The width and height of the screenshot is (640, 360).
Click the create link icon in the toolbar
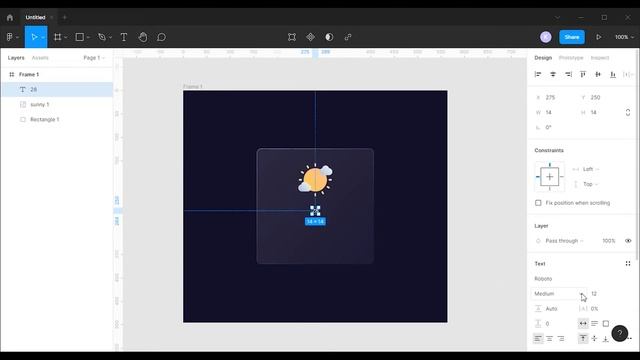348,37
